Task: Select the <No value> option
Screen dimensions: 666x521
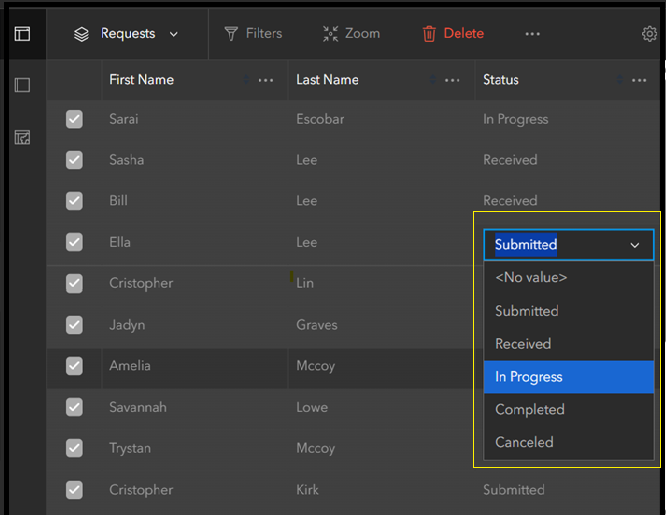Action: tap(568, 278)
